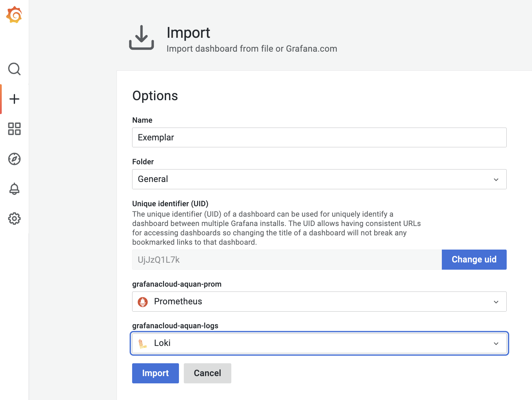Open the Create plus icon menu
532x400 pixels.
point(14,99)
